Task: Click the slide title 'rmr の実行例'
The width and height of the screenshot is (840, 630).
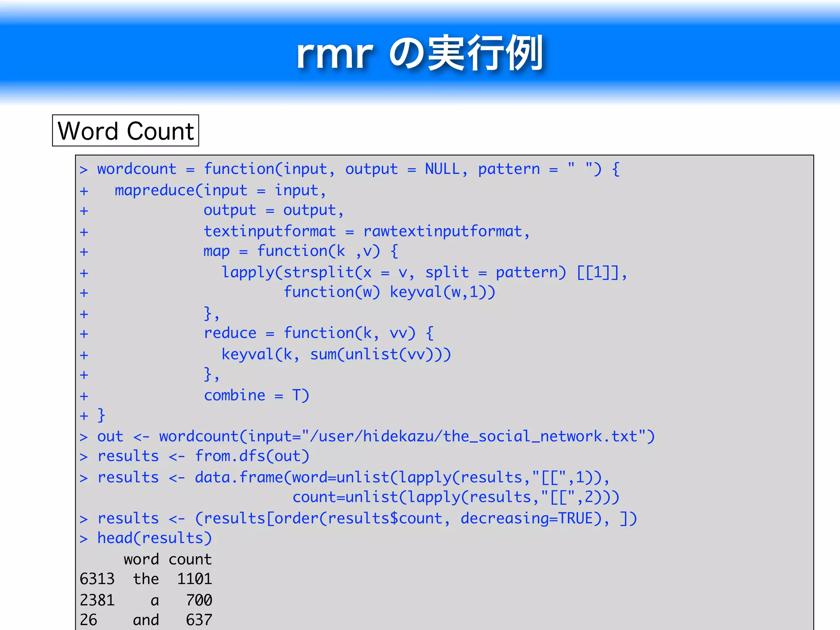Action: click(420, 52)
